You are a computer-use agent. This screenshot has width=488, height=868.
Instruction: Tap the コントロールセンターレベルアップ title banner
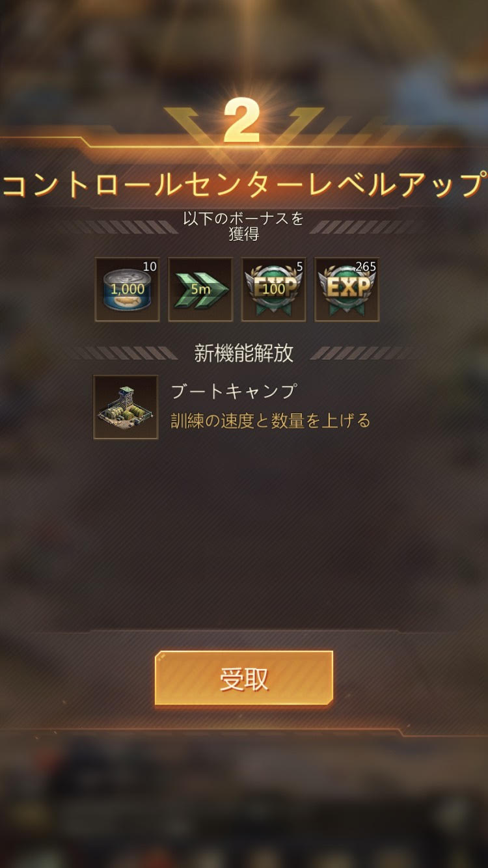click(x=244, y=185)
